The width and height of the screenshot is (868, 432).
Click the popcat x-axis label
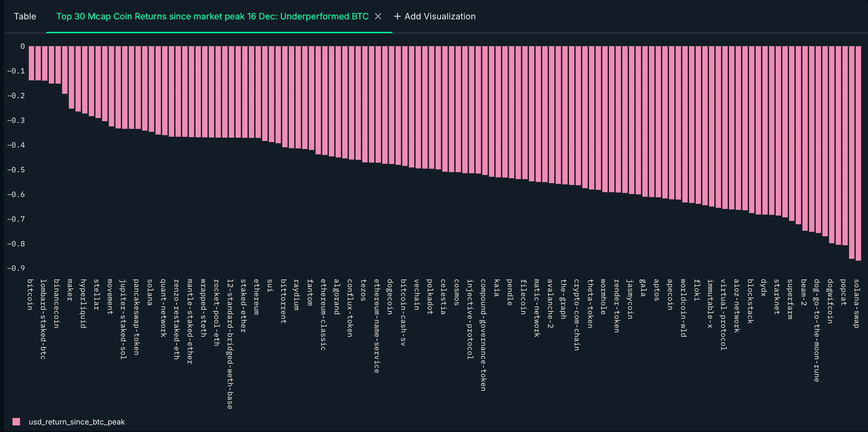click(x=843, y=292)
